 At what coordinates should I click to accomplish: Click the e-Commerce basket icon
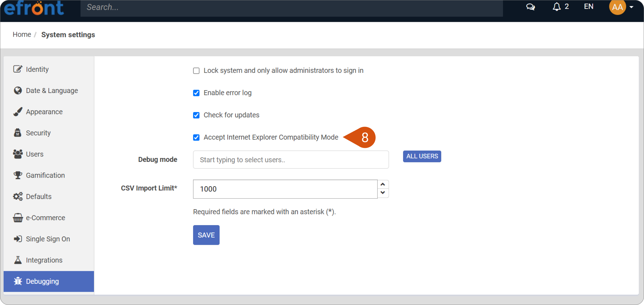point(18,218)
